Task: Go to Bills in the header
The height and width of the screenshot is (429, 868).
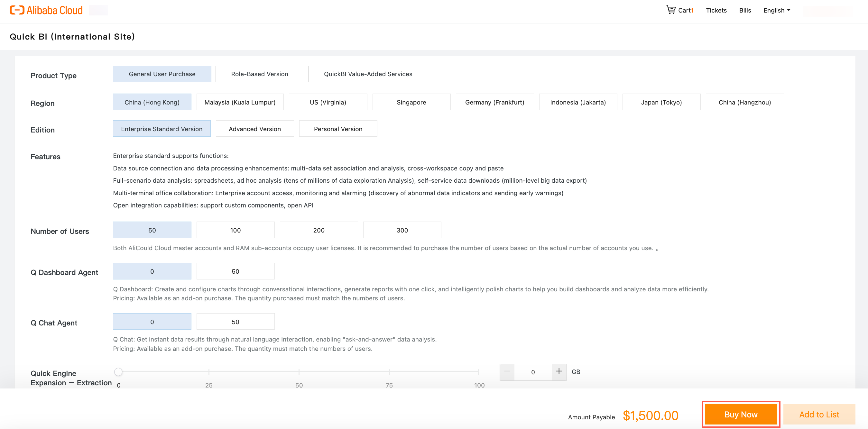Action: [x=745, y=10]
